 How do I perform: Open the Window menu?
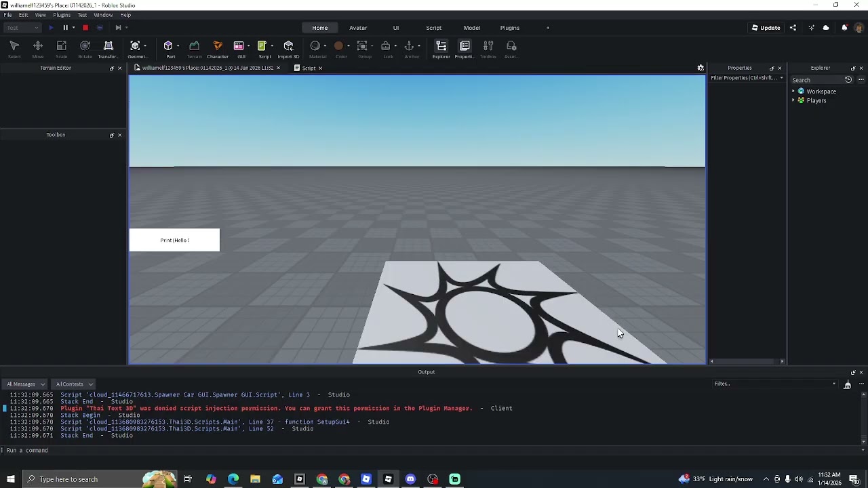(x=103, y=15)
